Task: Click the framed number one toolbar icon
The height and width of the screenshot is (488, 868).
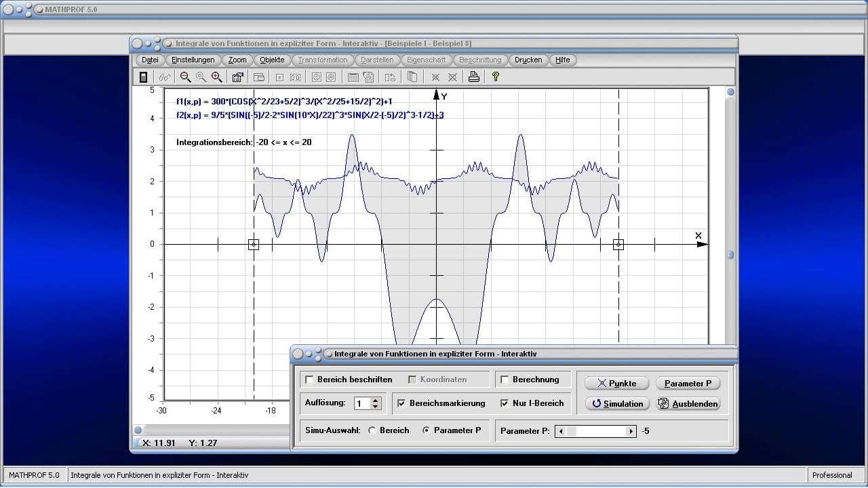Action: tap(316, 77)
